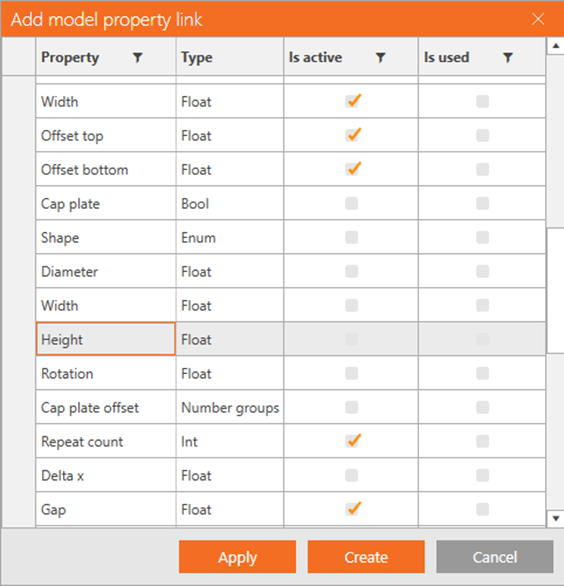Image resolution: width=564 pixels, height=586 pixels.
Task: Open the Is active column filter icon
Action: pyautogui.click(x=380, y=58)
